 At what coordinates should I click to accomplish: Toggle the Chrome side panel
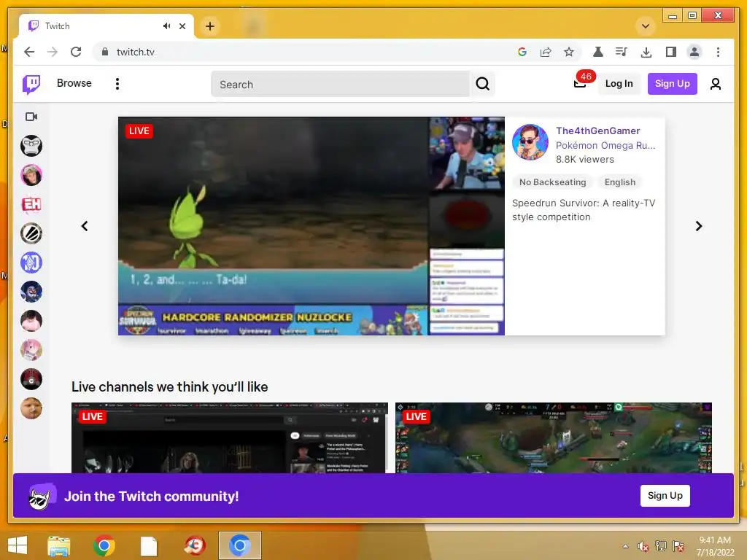pos(671,52)
